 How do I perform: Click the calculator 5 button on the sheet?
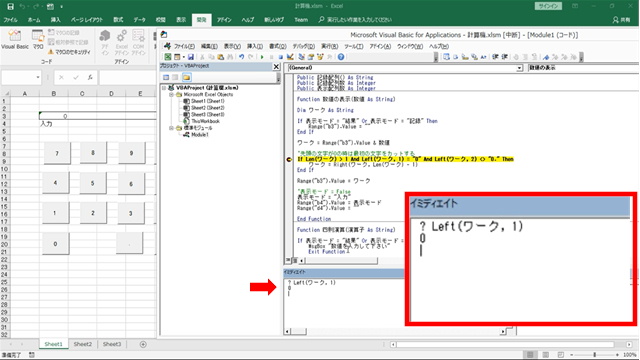pos(92,183)
